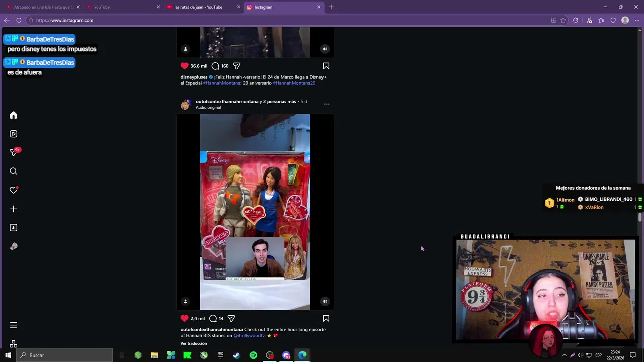644x362 pixels.
Task: Open the #HannahMontana hashtag link
Action: pos(222,83)
